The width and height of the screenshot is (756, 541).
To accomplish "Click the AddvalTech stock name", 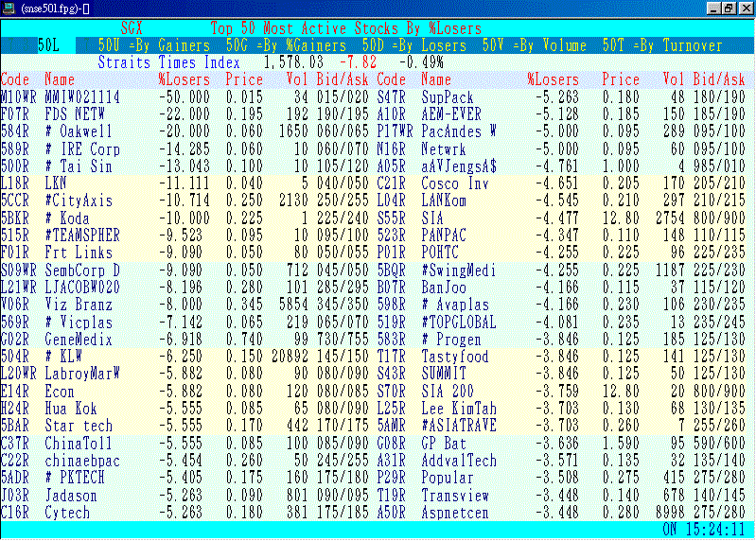I will click(x=459, y=461).
